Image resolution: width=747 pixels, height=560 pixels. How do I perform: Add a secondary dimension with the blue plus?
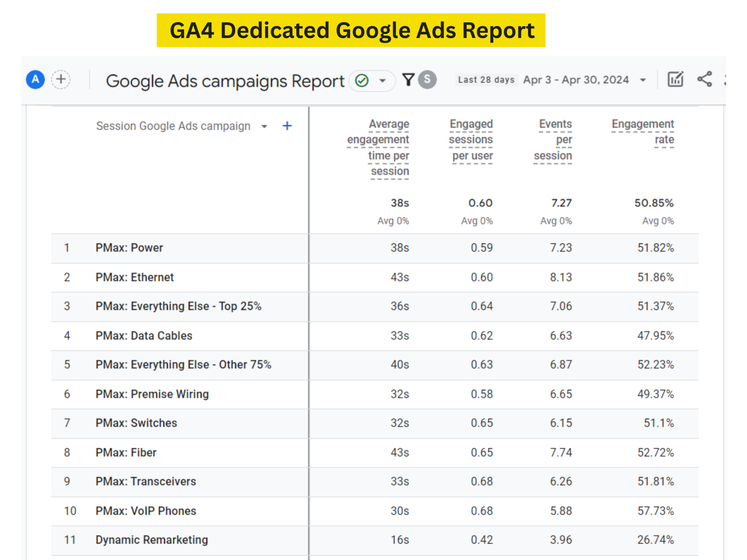287,126
